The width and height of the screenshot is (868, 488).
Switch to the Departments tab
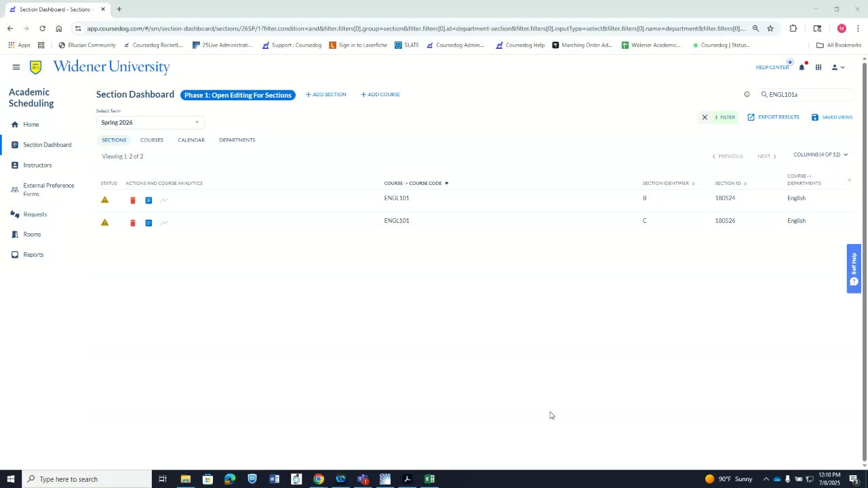[237, 140]
